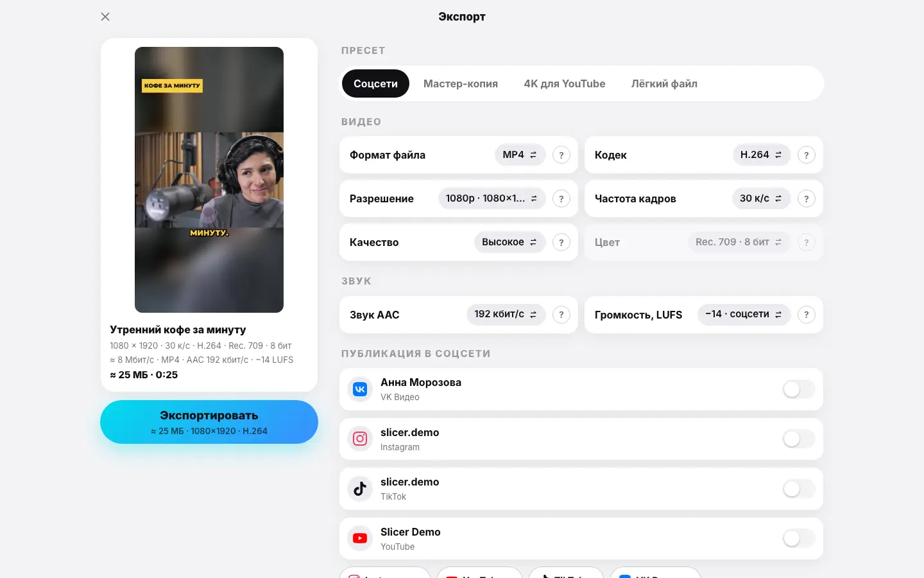This screenshot has height=578, width=924.
Task: Open the 30 к/с frame rate dropdown
Action: pyautogui.click(x=761, y=198)
